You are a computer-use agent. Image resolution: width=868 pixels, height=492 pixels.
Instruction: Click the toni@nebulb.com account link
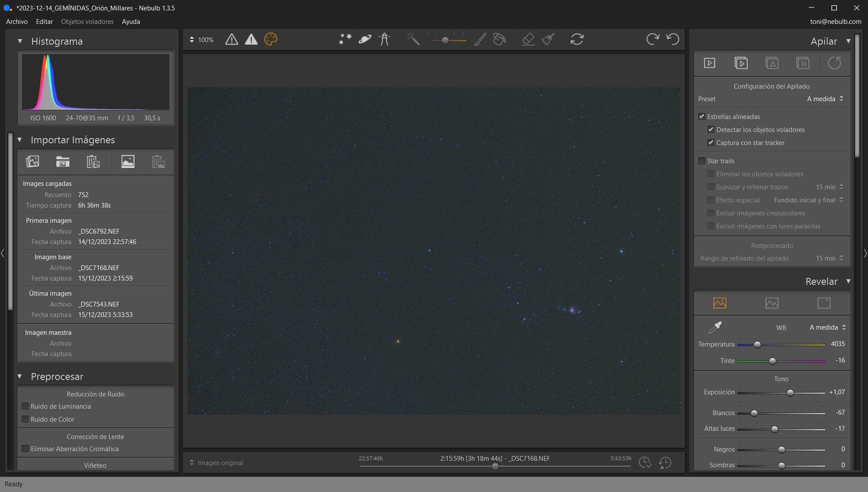tap(835, 22)
